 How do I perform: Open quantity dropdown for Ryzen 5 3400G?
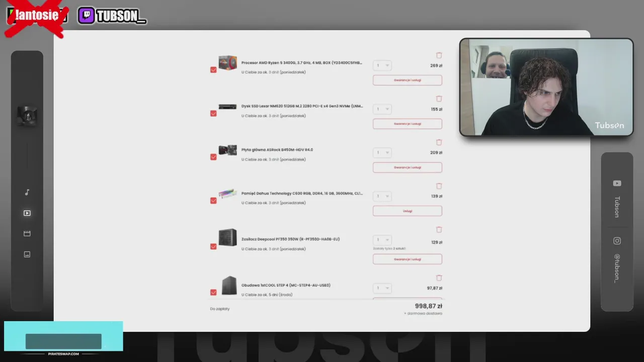(382, 65)
